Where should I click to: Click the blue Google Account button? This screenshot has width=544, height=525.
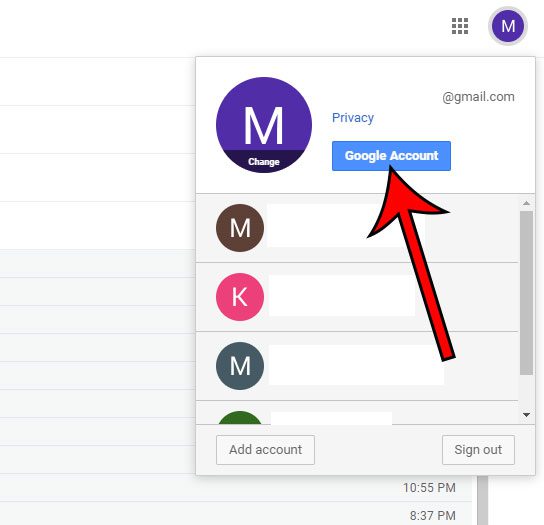(391, 156)
